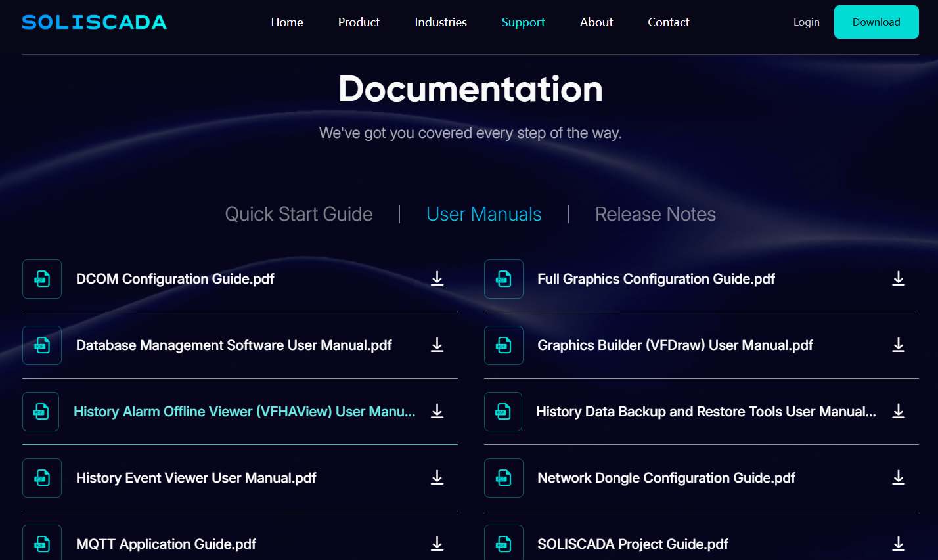Click the SOLISCADA logo

95,22
